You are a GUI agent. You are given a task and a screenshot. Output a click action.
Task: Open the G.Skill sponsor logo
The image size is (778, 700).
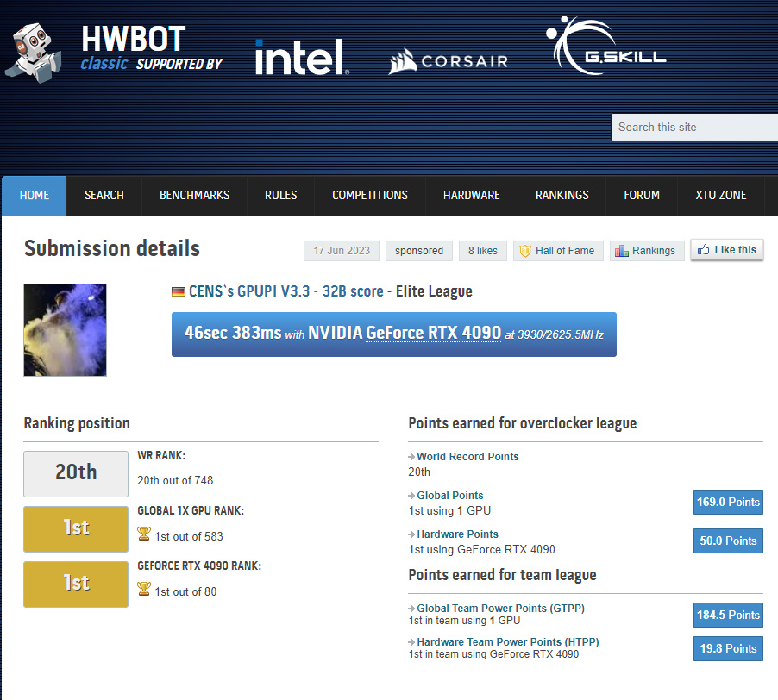[605, 46]
